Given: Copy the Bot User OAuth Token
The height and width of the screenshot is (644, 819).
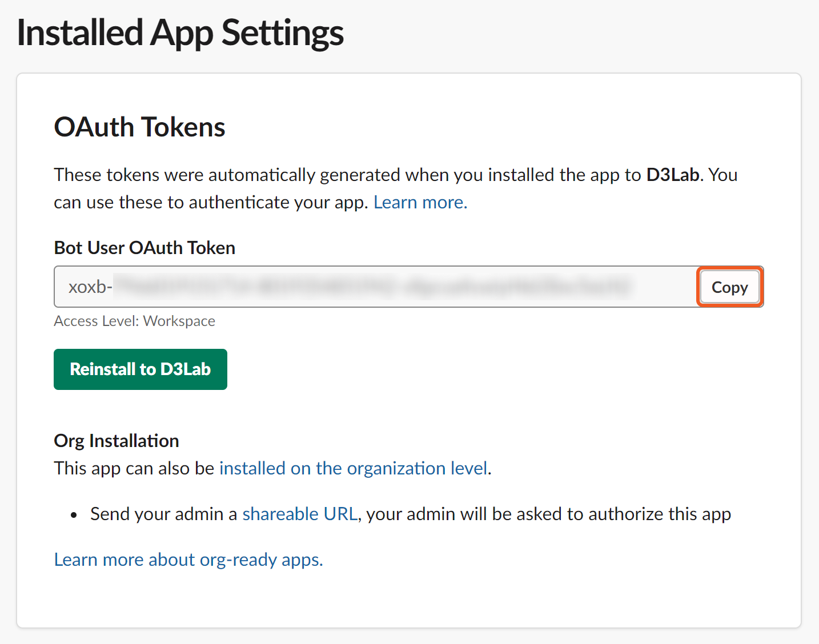Looking at the screenshot, I should (729, 287).
